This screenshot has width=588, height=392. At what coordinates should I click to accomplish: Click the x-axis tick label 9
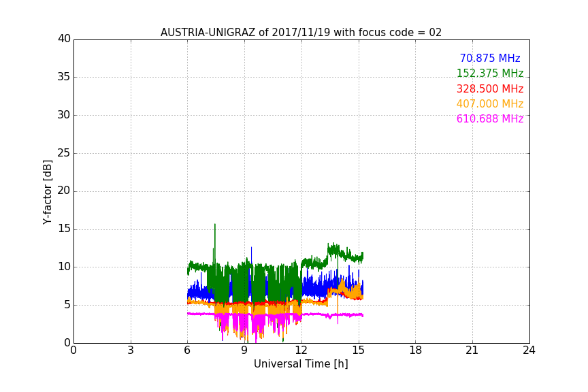(244, 350)
